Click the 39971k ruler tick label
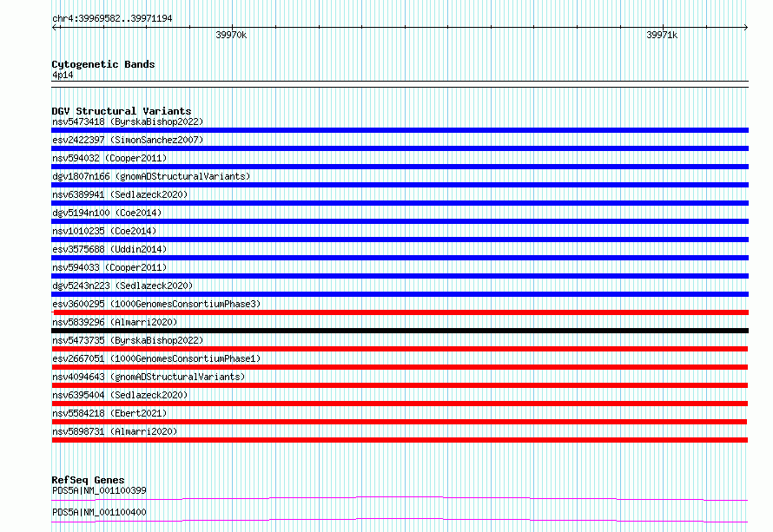This screenshot has height=532, width=773. pyautogui.click(x=662, y=35)
